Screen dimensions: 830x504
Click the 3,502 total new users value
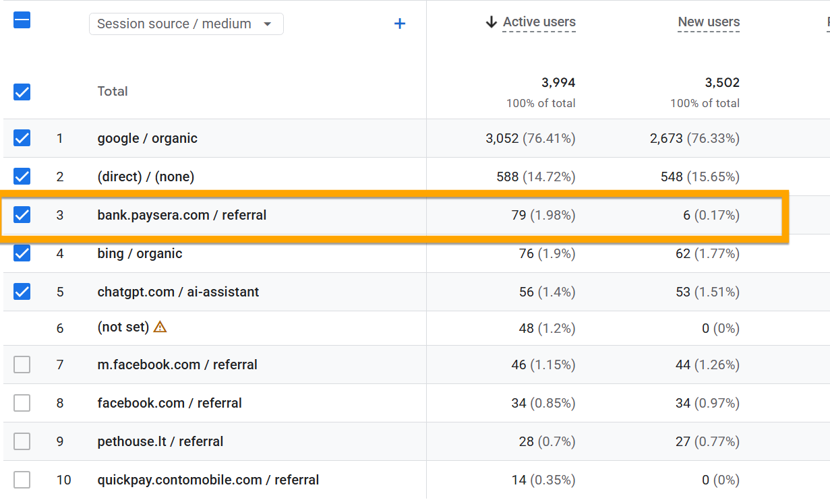[x=722, y=83]
